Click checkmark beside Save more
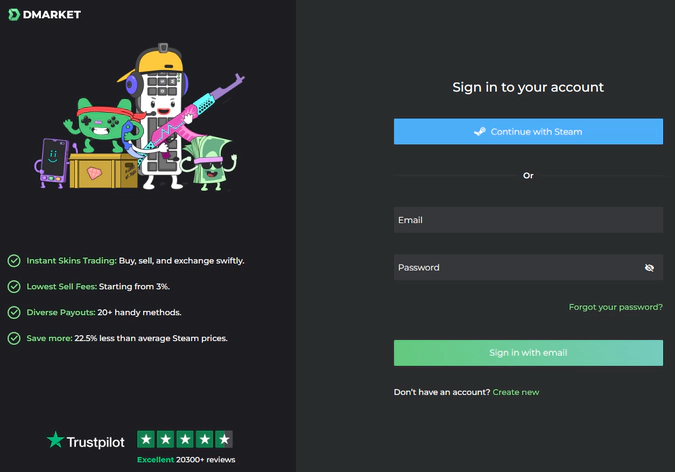This screenshot has width=675, height=472. [x=14, y=338]
